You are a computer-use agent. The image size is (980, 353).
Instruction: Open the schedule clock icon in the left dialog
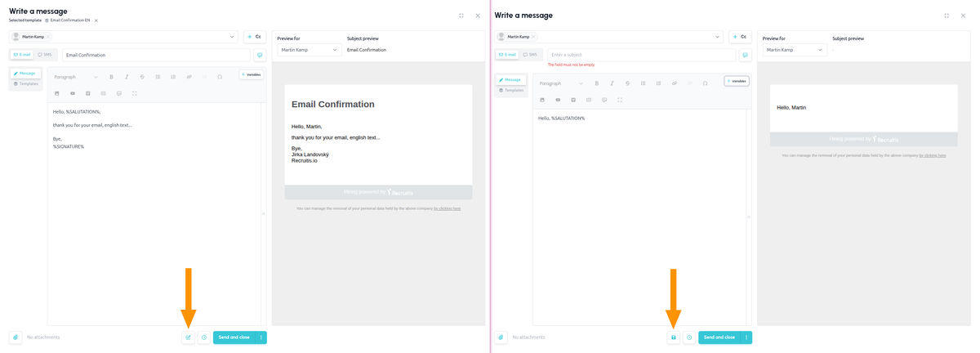coord(204,337)
